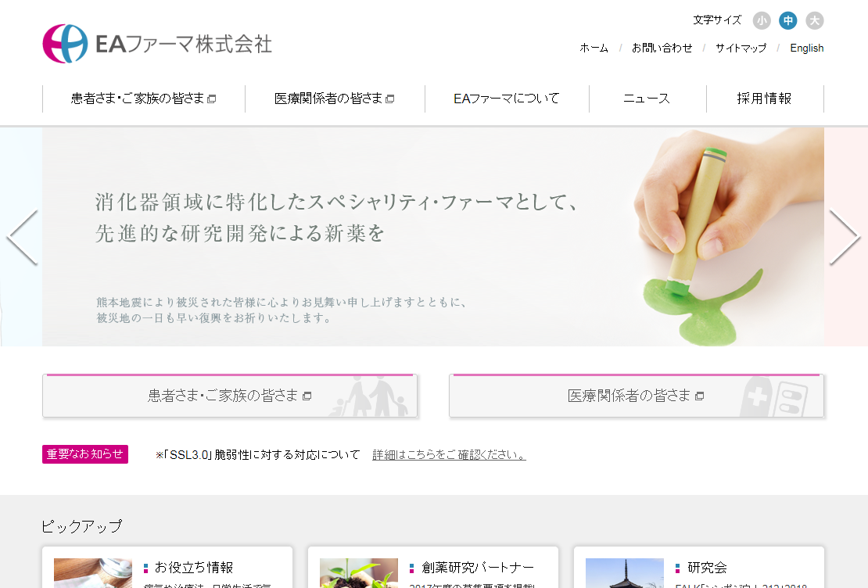Click the 重要なお知らせ pink label

85,454
